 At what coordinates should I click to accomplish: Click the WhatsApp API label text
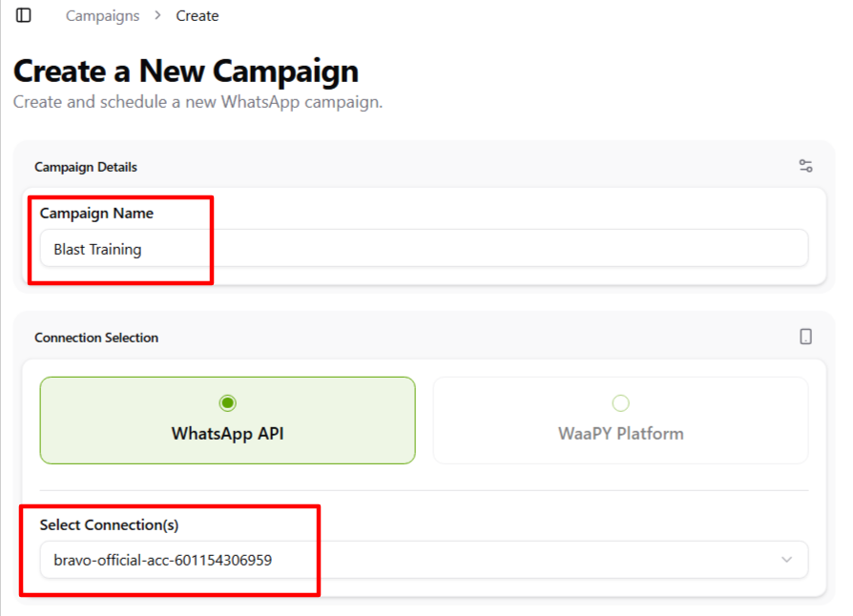(x=227, y=434)
